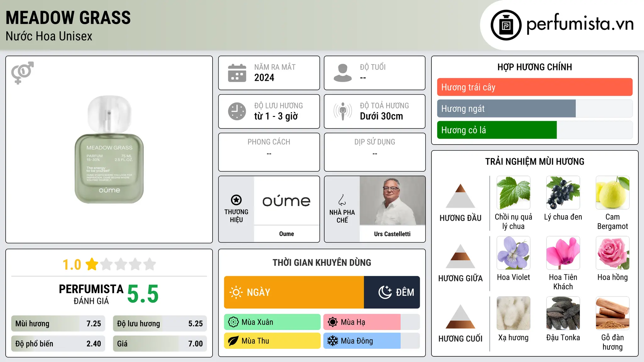Click the star badge icon above Thương hiệu
The height and width of the screenshot is (362, 644).
click(236, 200)
